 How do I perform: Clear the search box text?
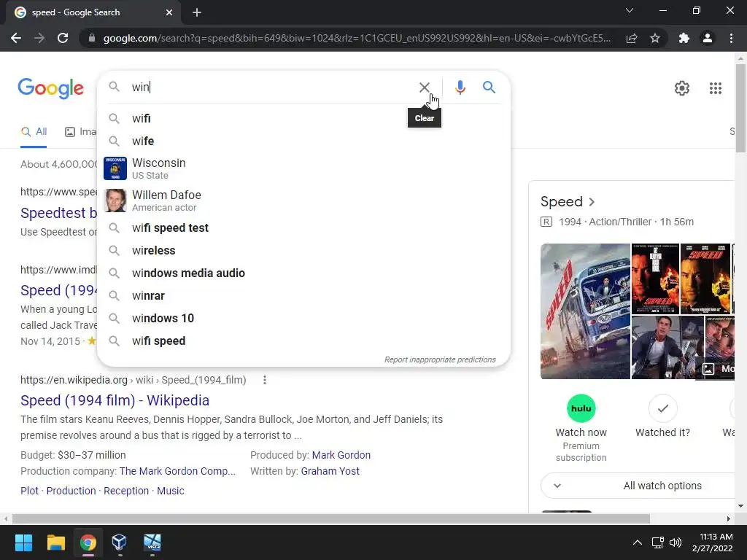pyautogui.click(x=424, y=87)
